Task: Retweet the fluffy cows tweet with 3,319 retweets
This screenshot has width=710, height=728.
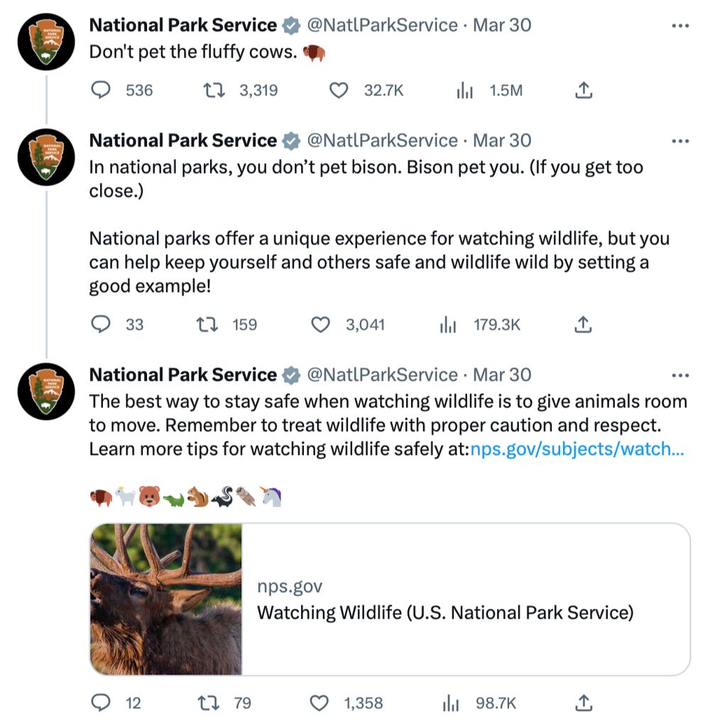Action: coord(212,90)
